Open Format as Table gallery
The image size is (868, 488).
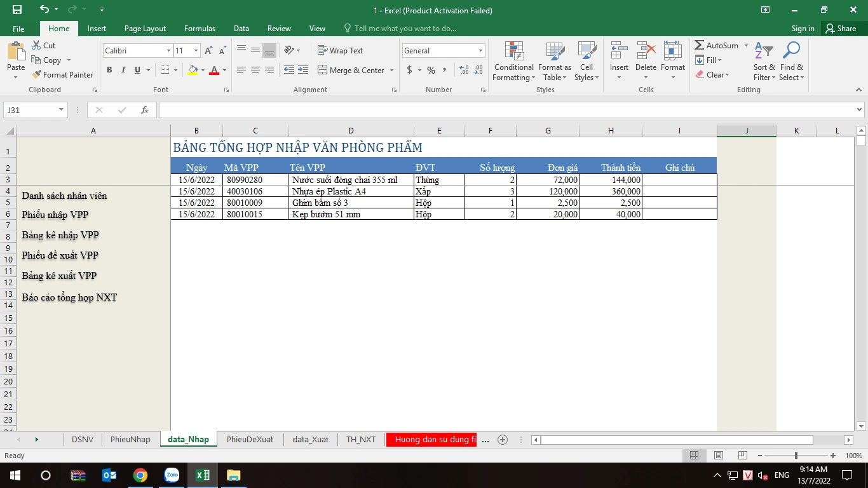coord(555,62)
